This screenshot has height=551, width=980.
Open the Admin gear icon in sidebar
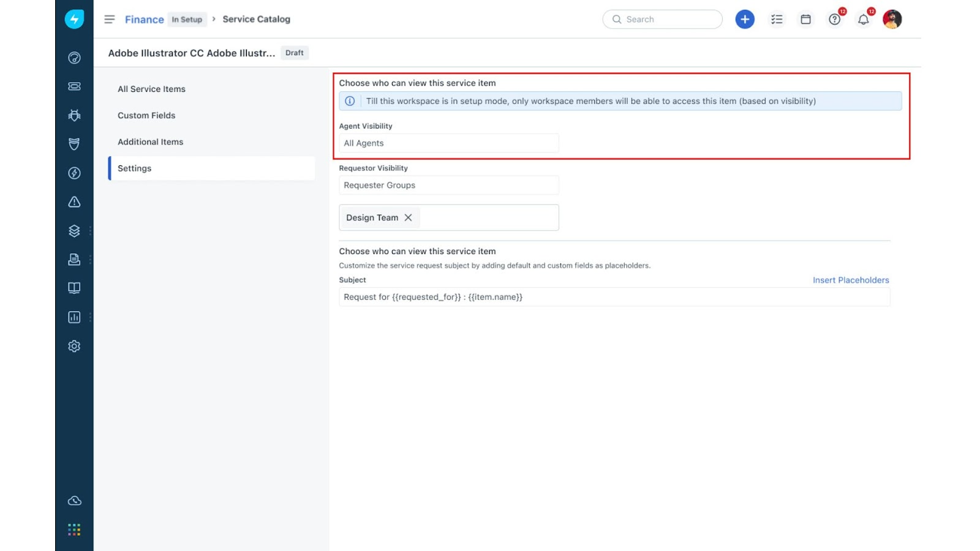[74, 346]
